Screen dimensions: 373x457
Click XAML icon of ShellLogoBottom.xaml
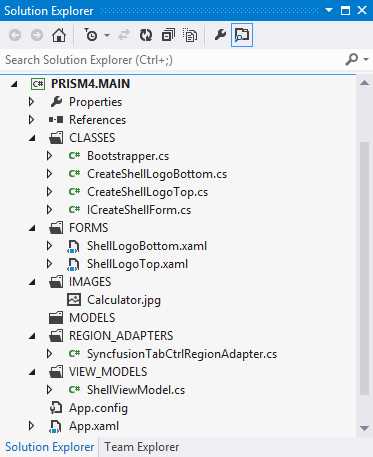coord(73,246)
